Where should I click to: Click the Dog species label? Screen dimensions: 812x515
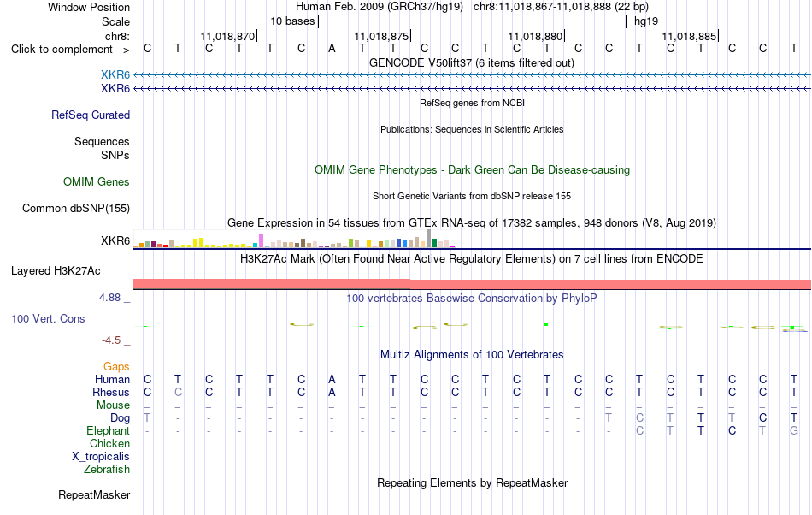coord(120,418)
